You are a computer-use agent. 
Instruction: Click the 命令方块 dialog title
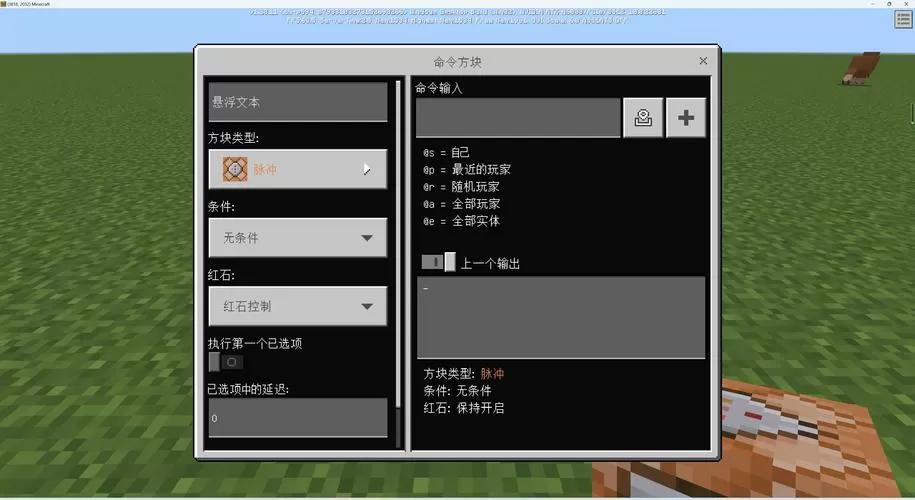click(458, 62)
